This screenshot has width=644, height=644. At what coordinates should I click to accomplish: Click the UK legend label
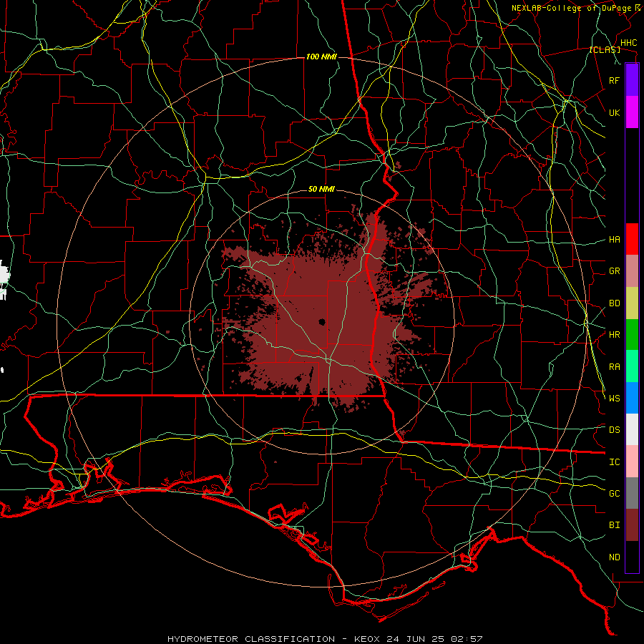[615, 112]
